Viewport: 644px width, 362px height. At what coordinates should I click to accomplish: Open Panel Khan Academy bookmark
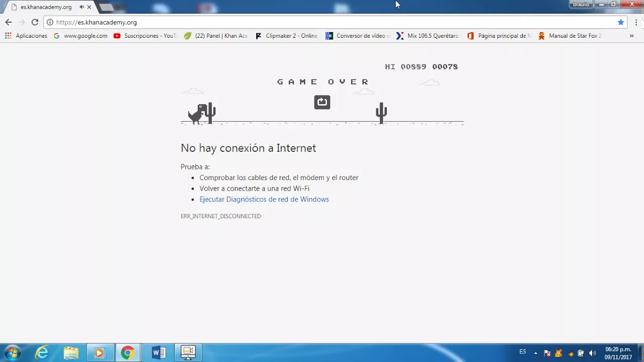point(216,36)
